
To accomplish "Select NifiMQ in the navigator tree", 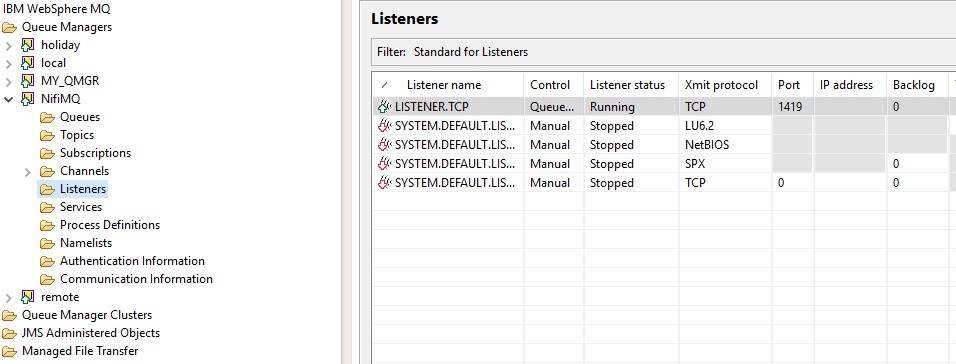I will coord(61,99).
